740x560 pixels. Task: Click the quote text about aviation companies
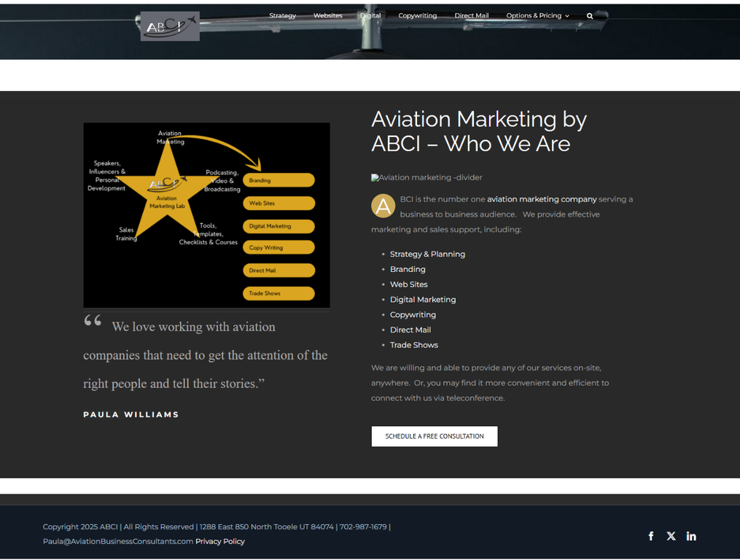[x=206, y=355]
